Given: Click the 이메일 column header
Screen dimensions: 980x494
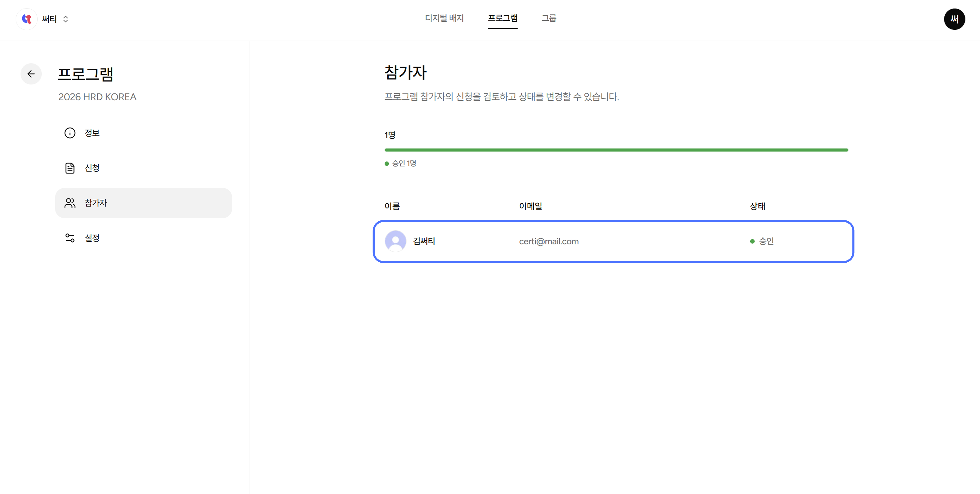Looking at the screenshot, I should [530, 206].
